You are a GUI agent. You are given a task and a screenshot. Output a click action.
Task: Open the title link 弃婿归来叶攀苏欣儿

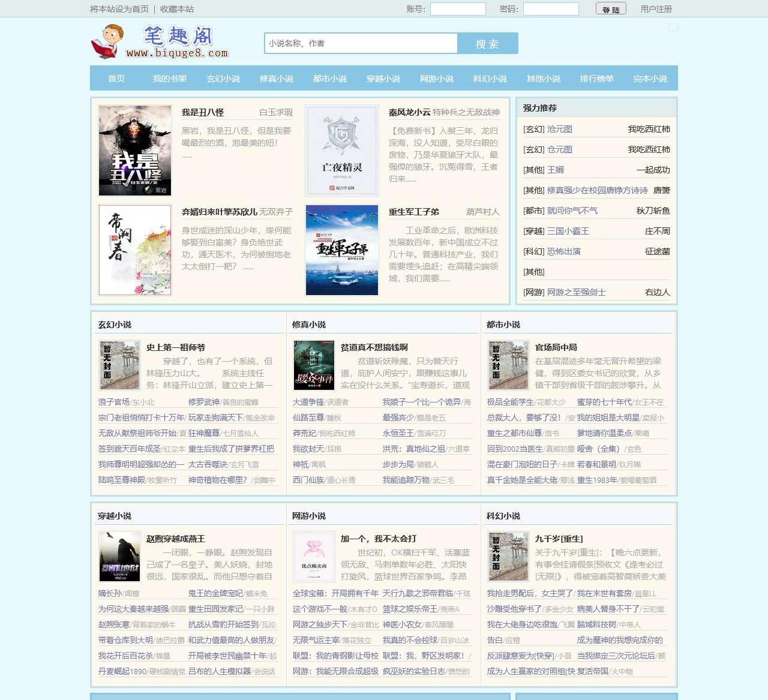(220, 212)
